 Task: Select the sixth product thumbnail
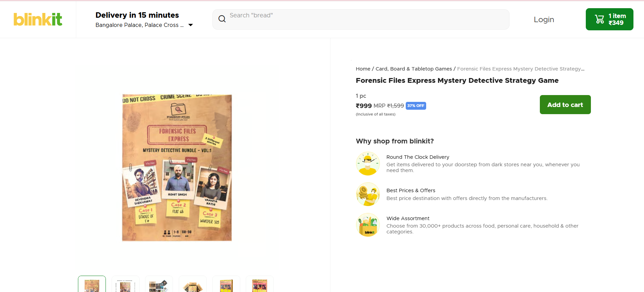(x=260, y=284)
